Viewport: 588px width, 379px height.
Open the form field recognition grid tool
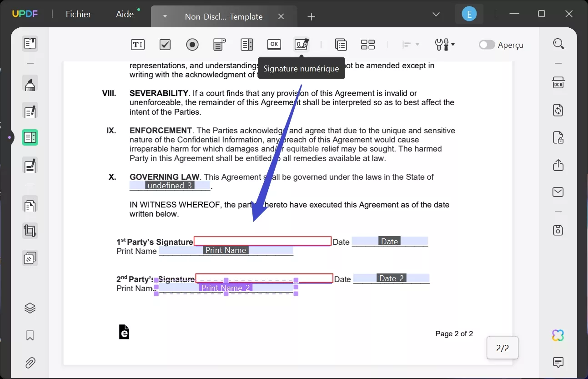pyautogui.click(x=368, y=45)
